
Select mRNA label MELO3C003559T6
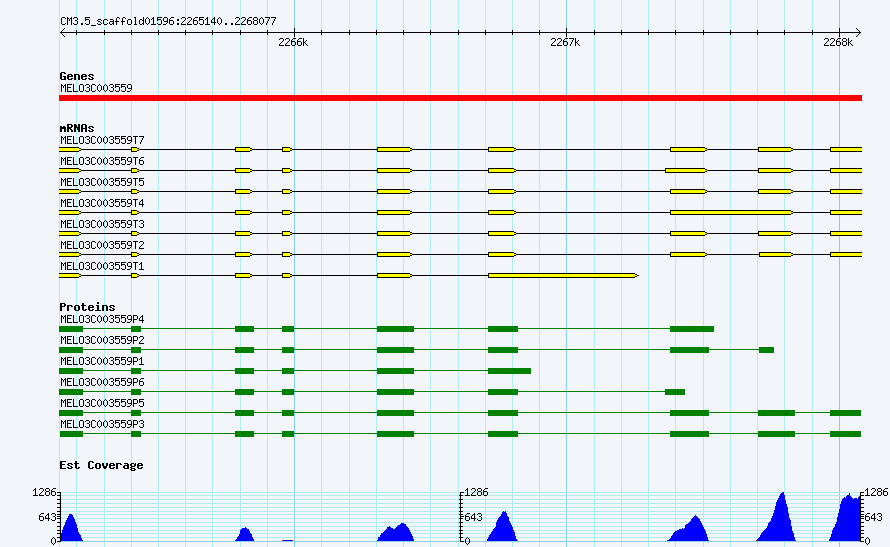[x=102, y=161]
